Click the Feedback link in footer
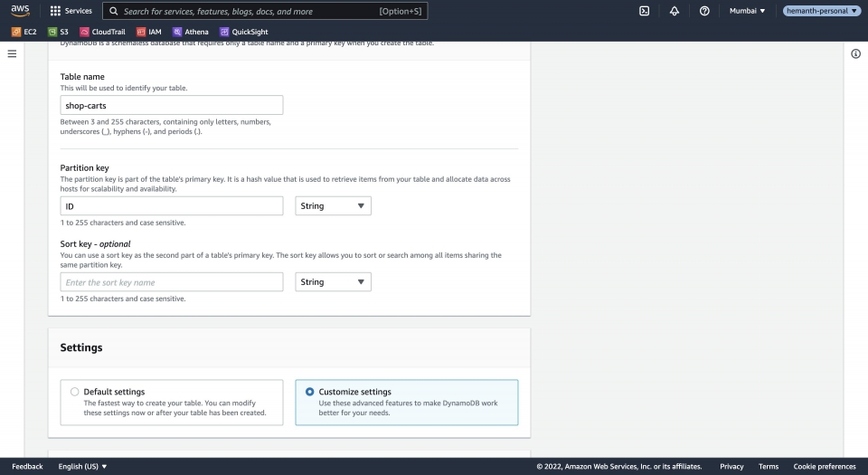Screen dimensions: 868x475 tap(27, 467)
